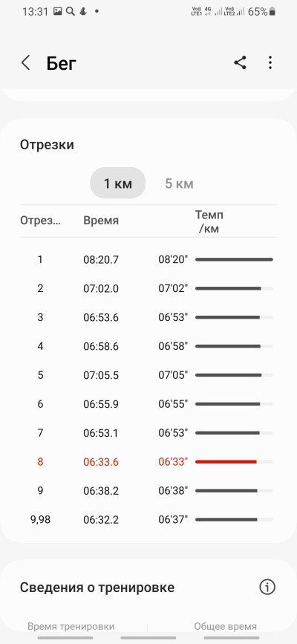This screenshot has width=297, height=644.
Task: Tap the back arrow next to Бег
Action: coord(25,63)
